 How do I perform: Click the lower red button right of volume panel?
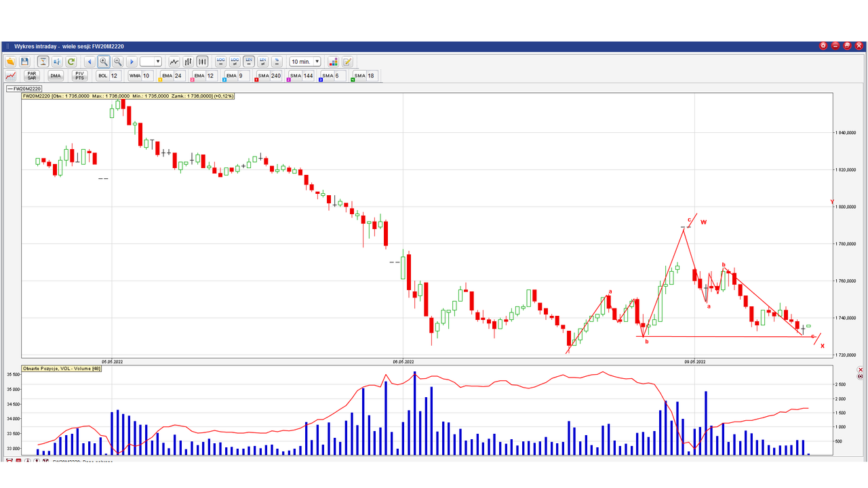[860, 376]
